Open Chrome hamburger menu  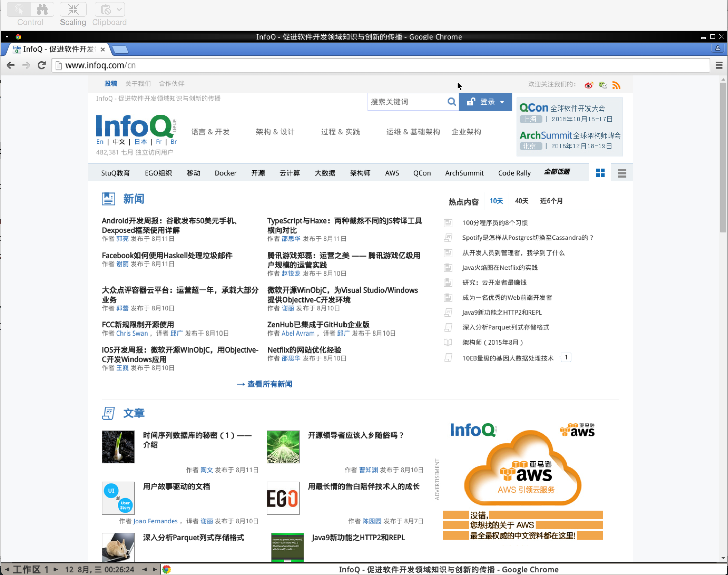pyautogui.click(x=719, y=65)
